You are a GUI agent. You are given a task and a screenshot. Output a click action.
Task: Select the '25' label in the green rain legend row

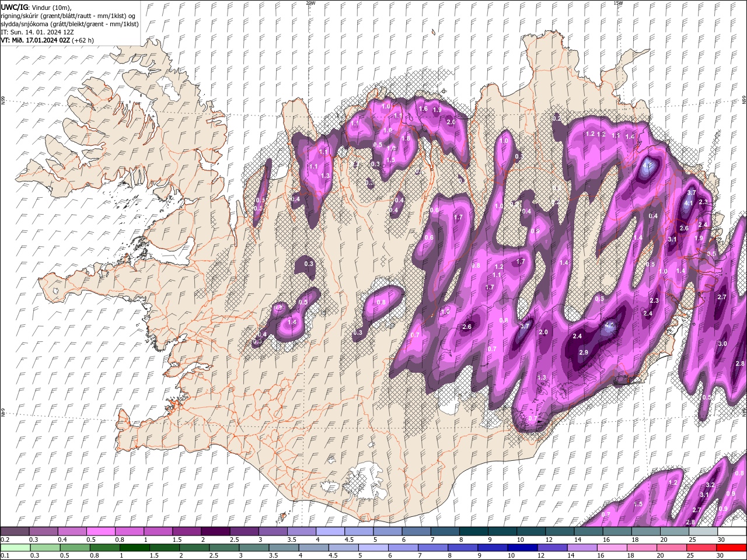coord(691,556)
